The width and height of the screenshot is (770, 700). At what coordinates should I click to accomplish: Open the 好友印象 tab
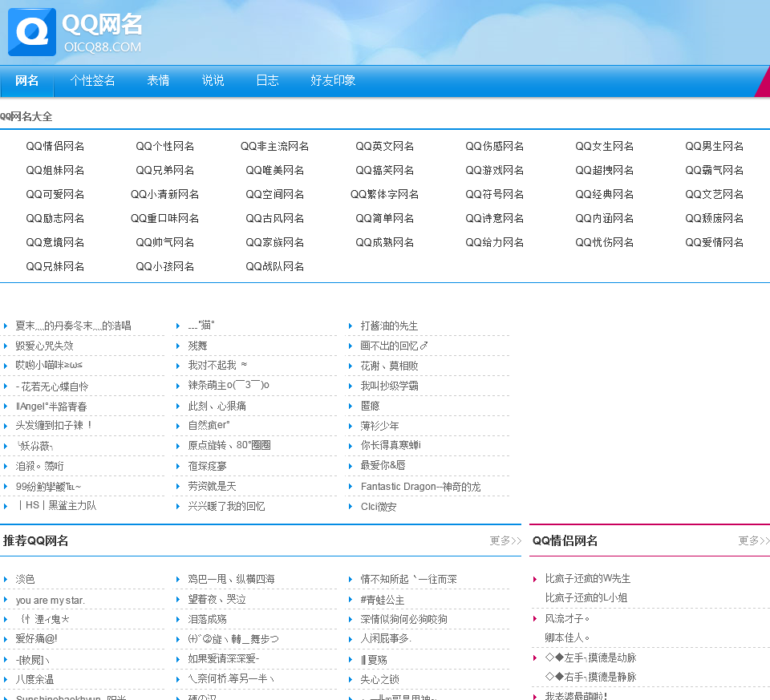point(332,80)
